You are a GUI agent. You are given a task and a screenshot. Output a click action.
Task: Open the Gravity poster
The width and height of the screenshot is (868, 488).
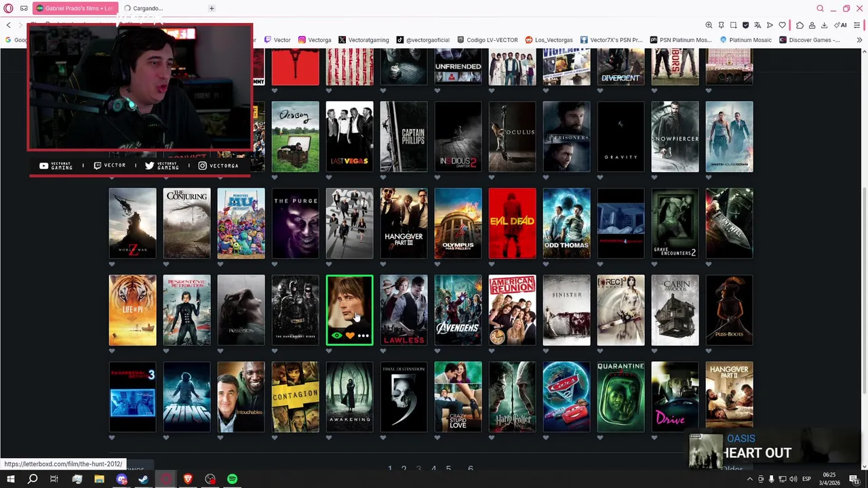click(x=620, y=137)
